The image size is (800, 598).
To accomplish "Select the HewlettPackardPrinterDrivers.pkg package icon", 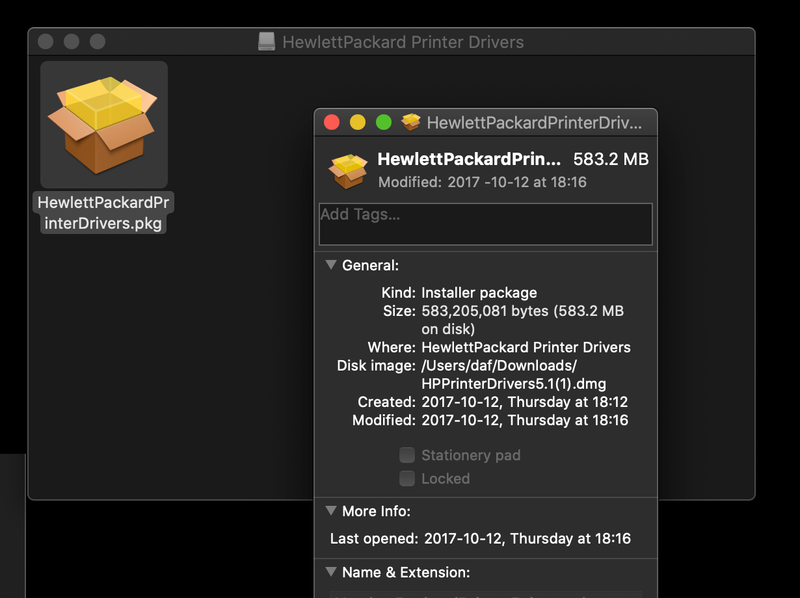I will pyautogui.click(x=104, y=124).
